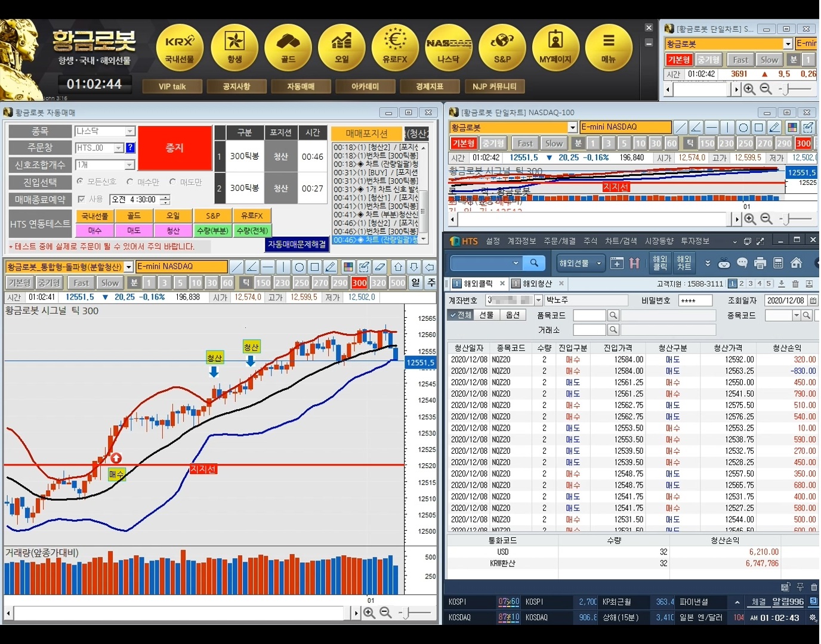821x644 pixels.
Task: Select the horizontal line tool in main chart
Action: (268, 267)
